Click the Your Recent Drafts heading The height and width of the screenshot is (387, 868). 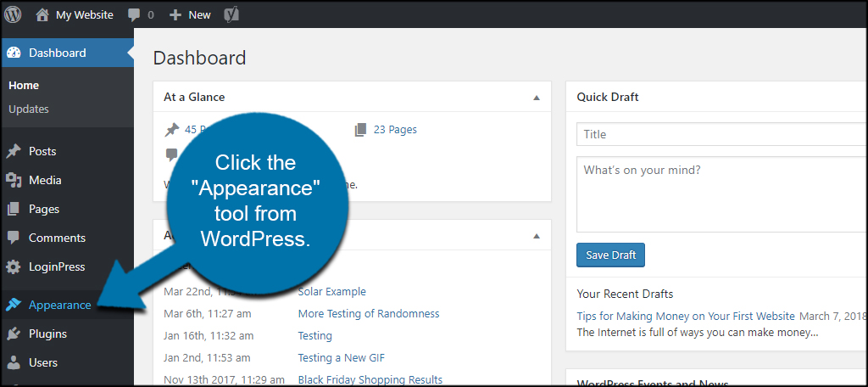[x=625, y=294]
